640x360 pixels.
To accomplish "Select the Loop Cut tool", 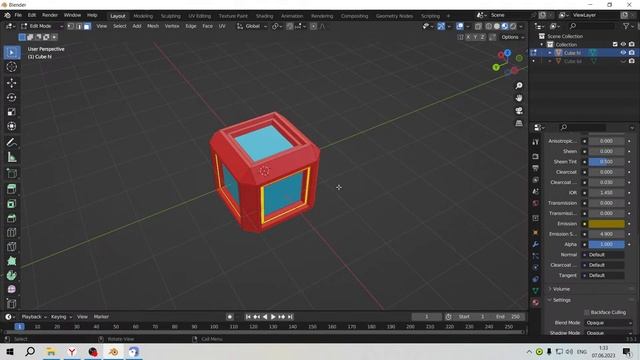I will pyautogui.click(x=11, y=232).
